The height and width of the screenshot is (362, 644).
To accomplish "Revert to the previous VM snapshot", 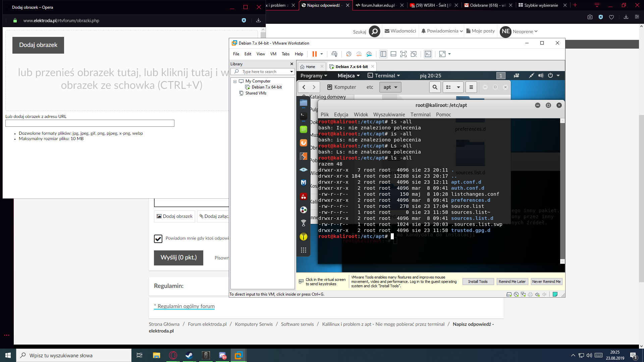I will [x=359, y=54].
